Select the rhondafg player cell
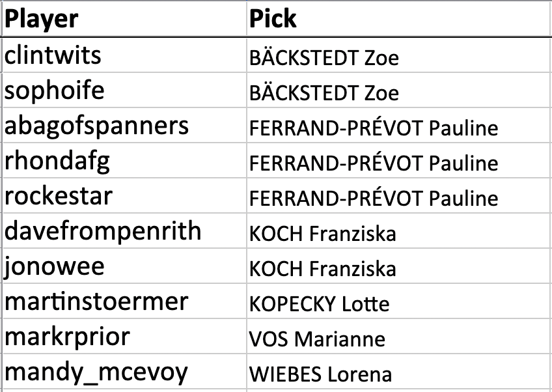The height and width of the screenshot is (392, 552). click(x=124, y=161)
